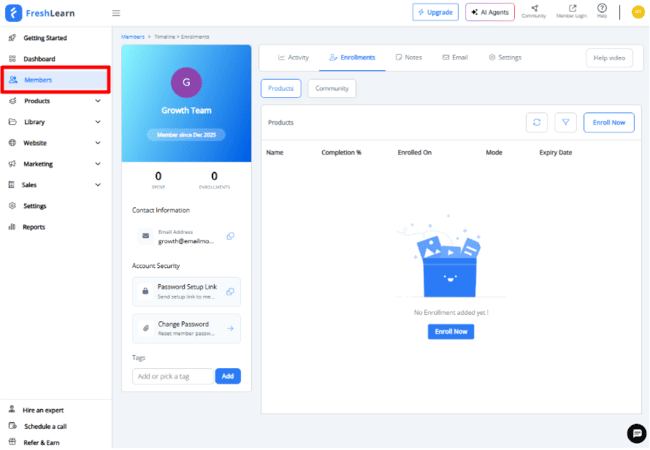Viewport: 650px width, 450px height.
Task: Open the yellow user profile avatar
Action: click(638, 12)
